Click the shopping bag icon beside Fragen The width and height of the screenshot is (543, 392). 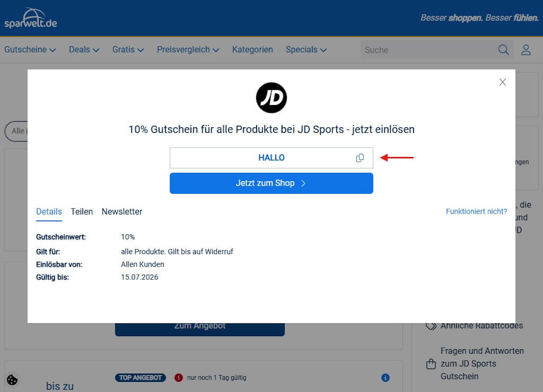[x=431, y=364]
